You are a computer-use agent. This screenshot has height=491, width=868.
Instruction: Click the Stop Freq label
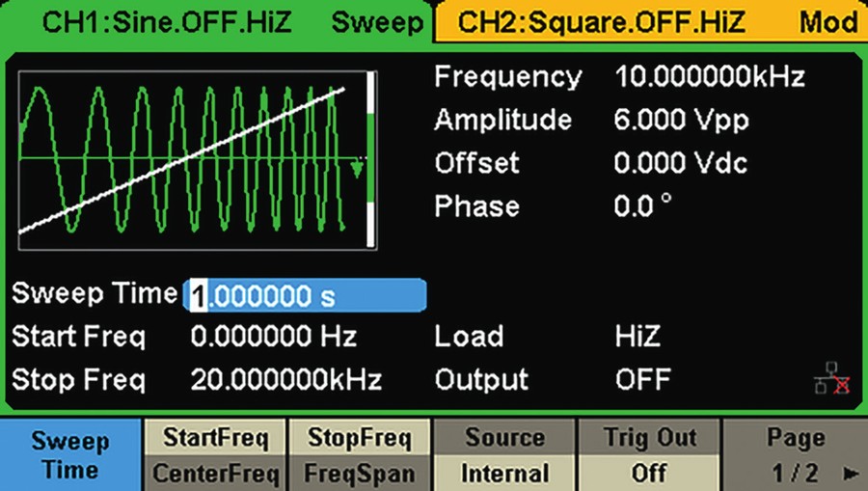(79, 380)
